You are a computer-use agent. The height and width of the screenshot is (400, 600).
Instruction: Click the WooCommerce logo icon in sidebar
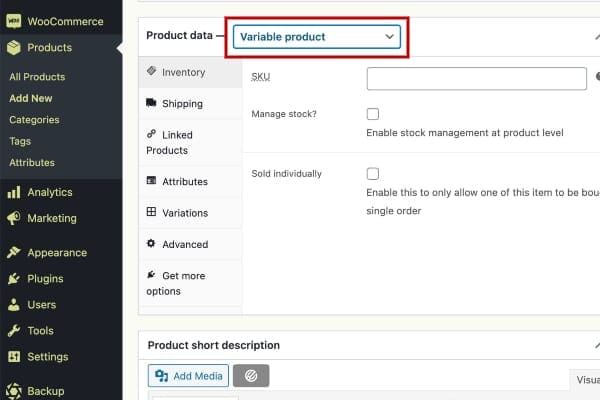click(x=13, y=21)
